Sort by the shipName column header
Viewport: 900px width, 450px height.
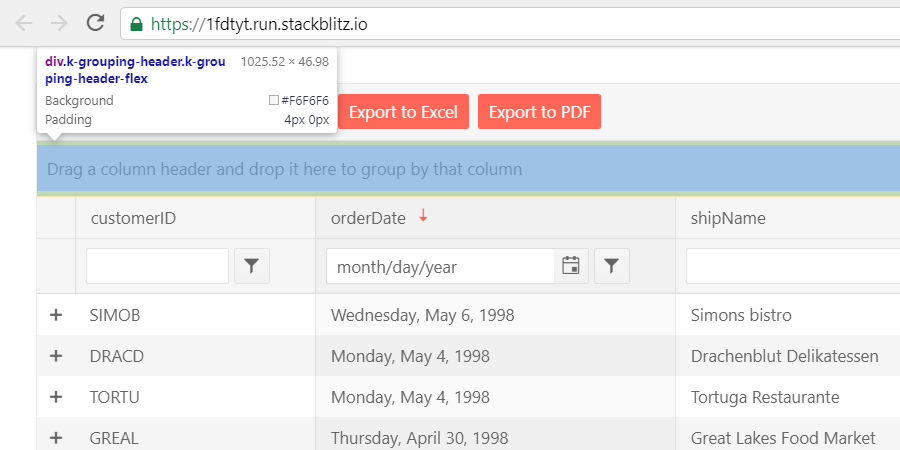pos(728,218)
